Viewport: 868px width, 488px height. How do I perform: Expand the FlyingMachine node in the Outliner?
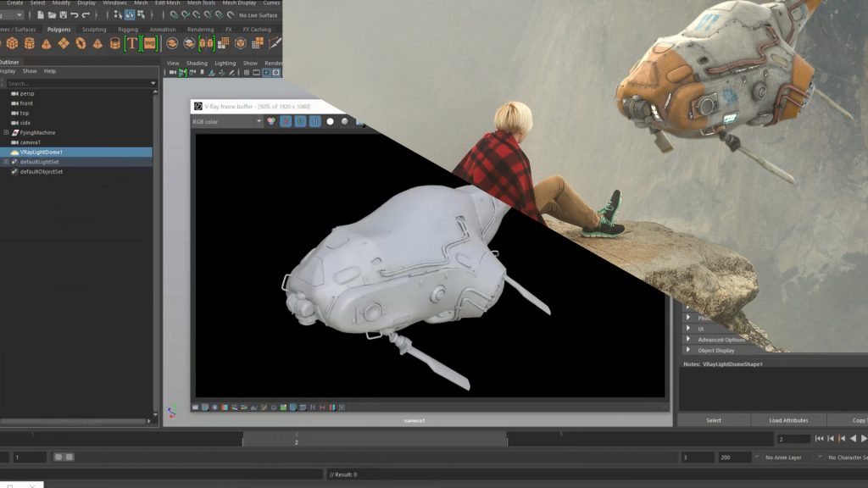click(x=7, y=132)
